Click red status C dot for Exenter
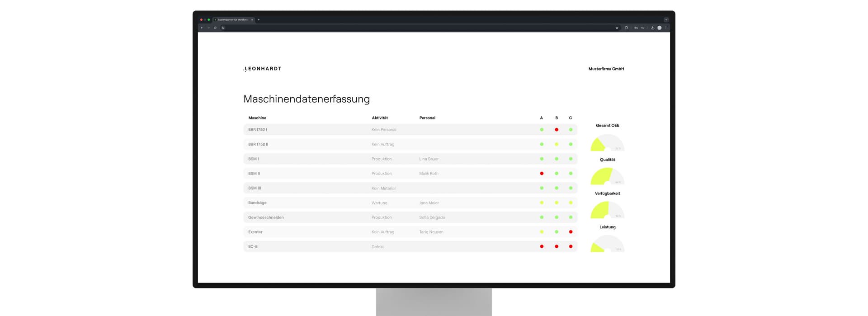 [571, 232]
